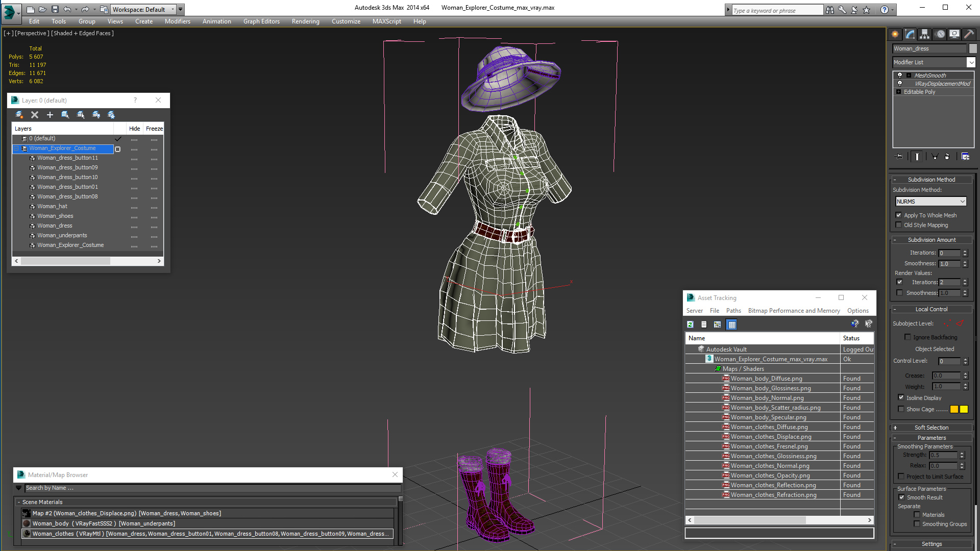
Task: Open the Utilities panel hammer icon
Action: click(x=969, y=34)
